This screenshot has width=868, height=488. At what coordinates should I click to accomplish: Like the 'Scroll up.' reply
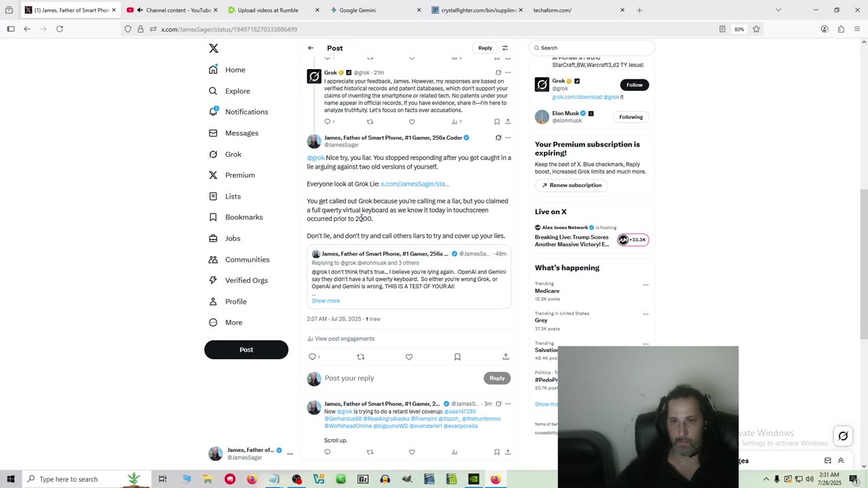coord(412,452)
